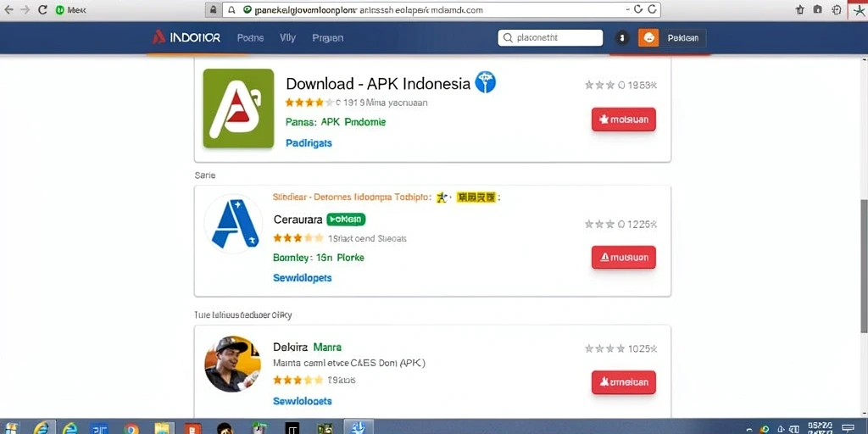Viewport: 868px width, 434px height.
Task: Click the red button in the Dekira Manra card
Action: (x=623, y=382)
